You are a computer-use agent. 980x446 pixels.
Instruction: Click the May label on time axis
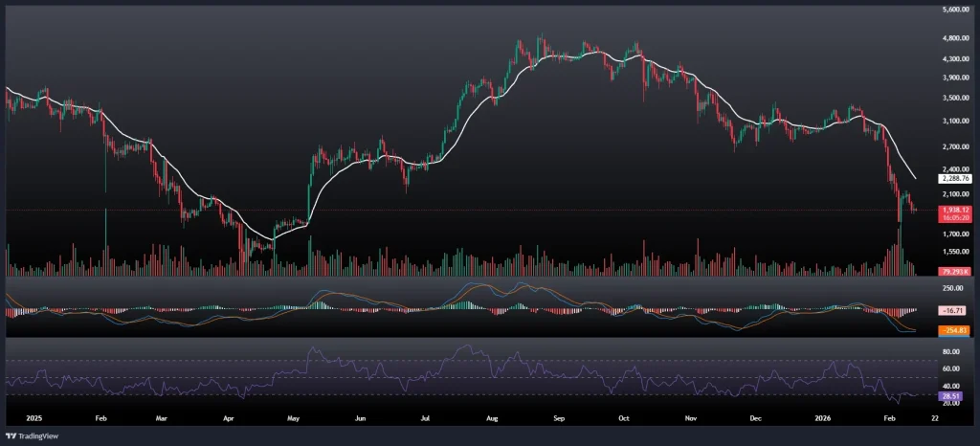click(294, 418)
